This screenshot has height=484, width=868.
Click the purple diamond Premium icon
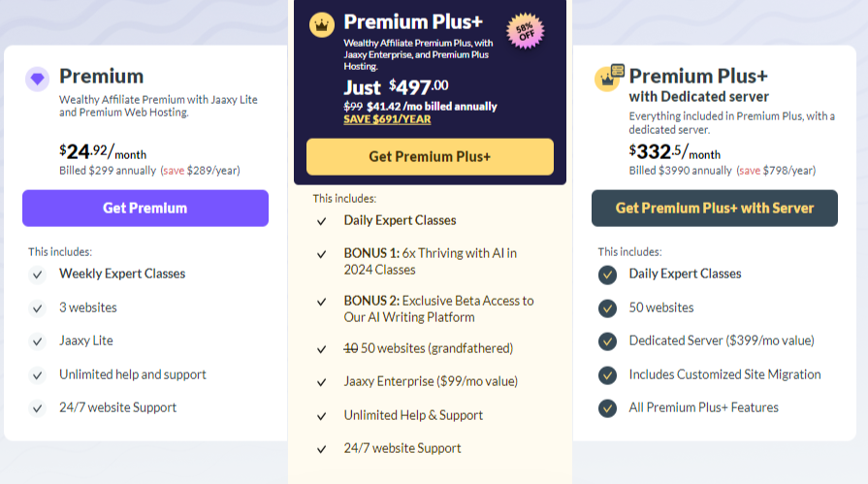point(37,80)
